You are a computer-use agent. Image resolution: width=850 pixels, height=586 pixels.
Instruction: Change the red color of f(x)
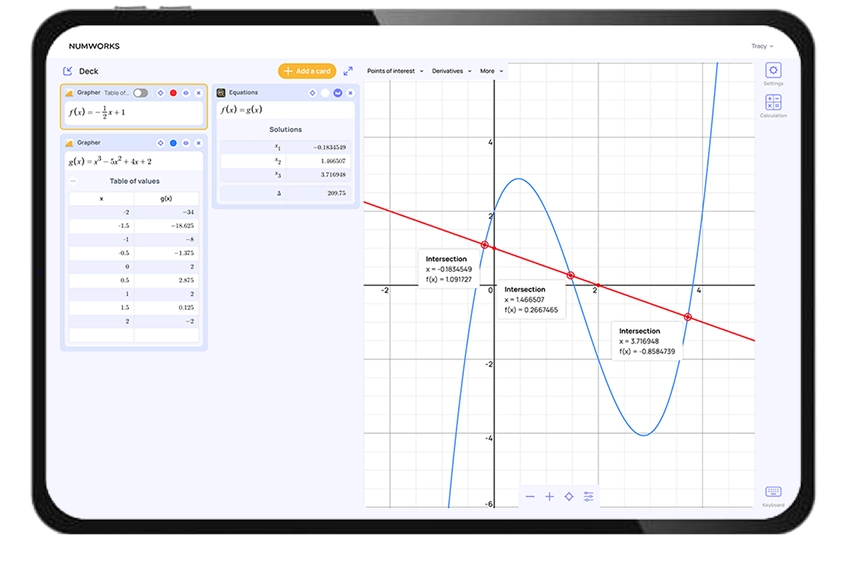point(173,93)
